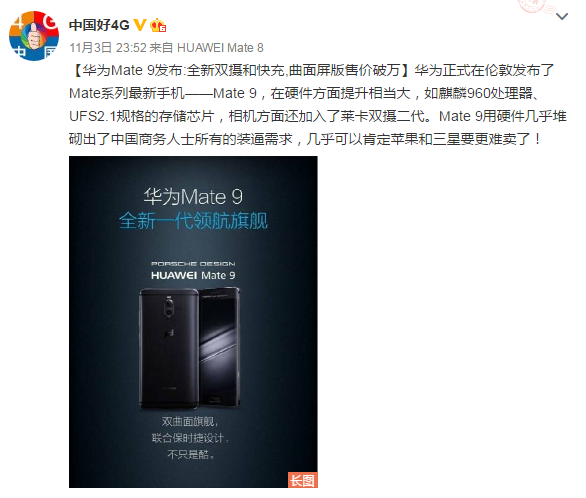Viewport: 586px width, 498px height.
Task: Click the HUAWEI Mate 8 source link
Action: click(220, 48)
